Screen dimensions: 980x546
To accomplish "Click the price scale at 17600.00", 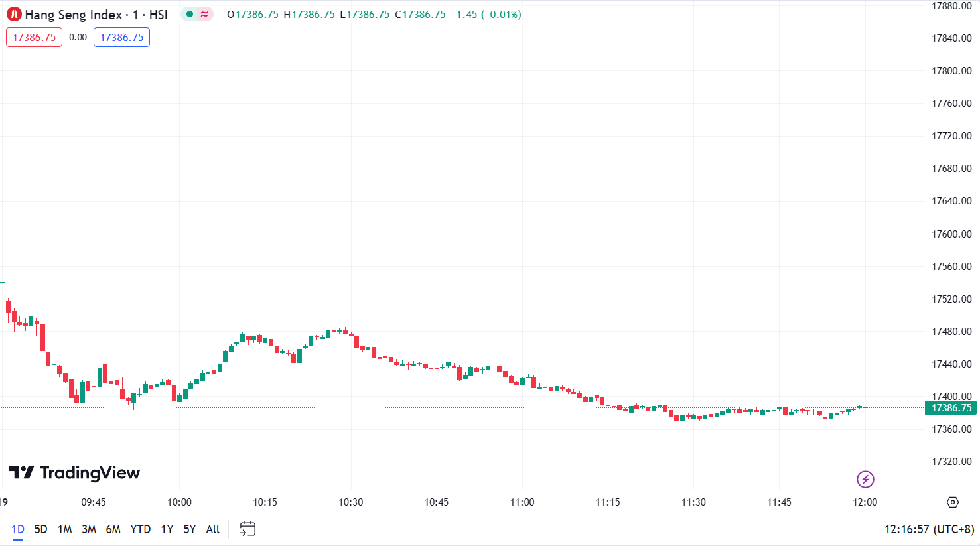I will coord(951,234).
